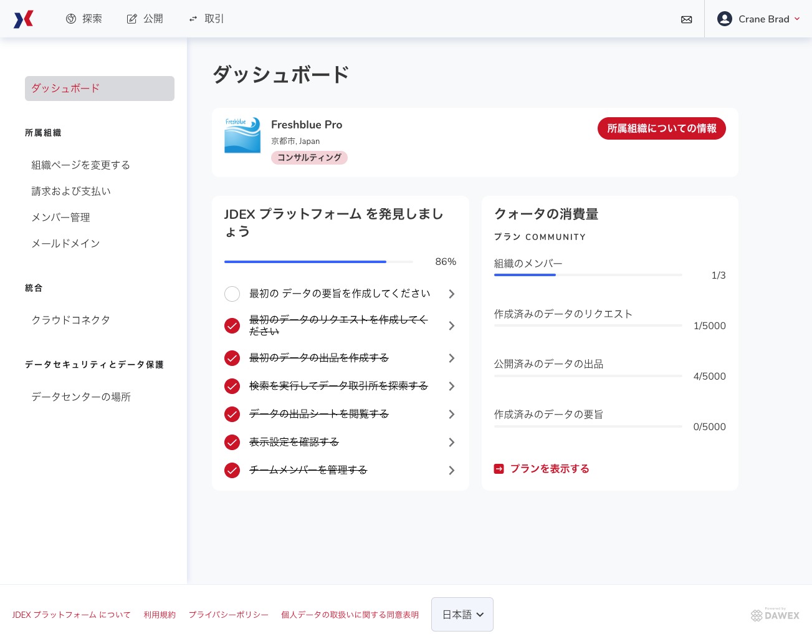Click the chevron for 表示設定を確認する
Screen dimensions: 812x644
[x=452, y=443]
